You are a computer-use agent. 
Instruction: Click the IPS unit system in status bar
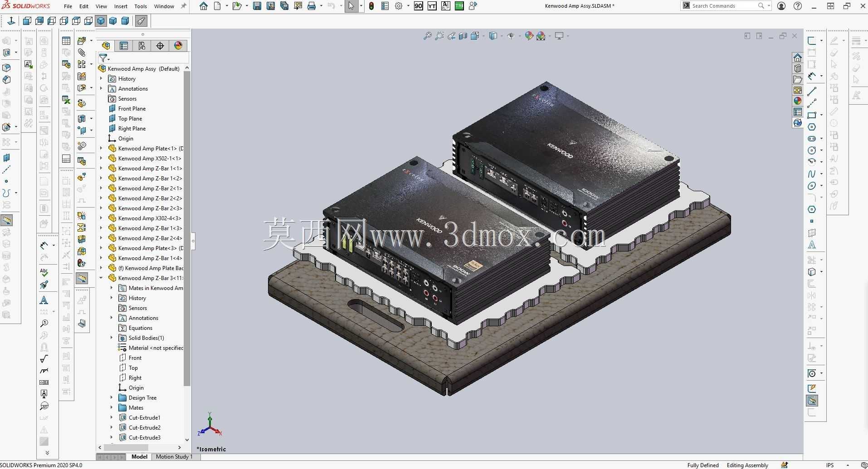click(x=830, y=465)
